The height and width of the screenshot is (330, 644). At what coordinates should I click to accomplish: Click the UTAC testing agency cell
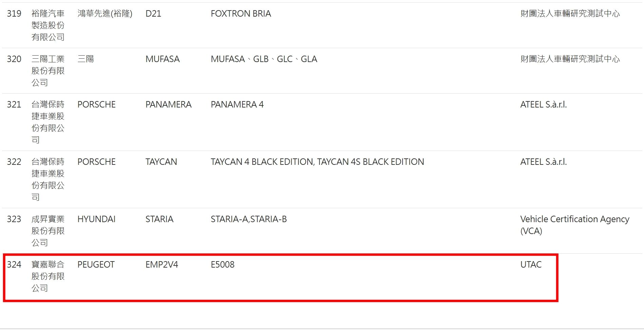531,265
